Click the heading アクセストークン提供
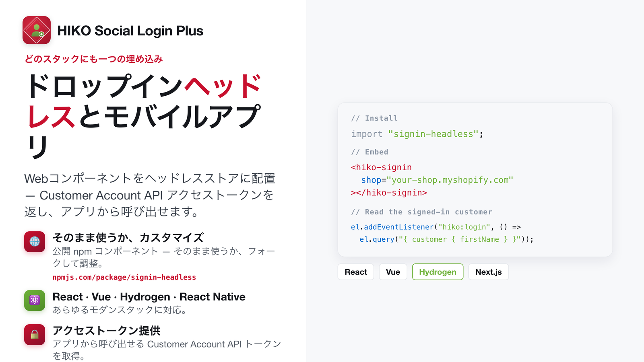 (x=106, y=331)
